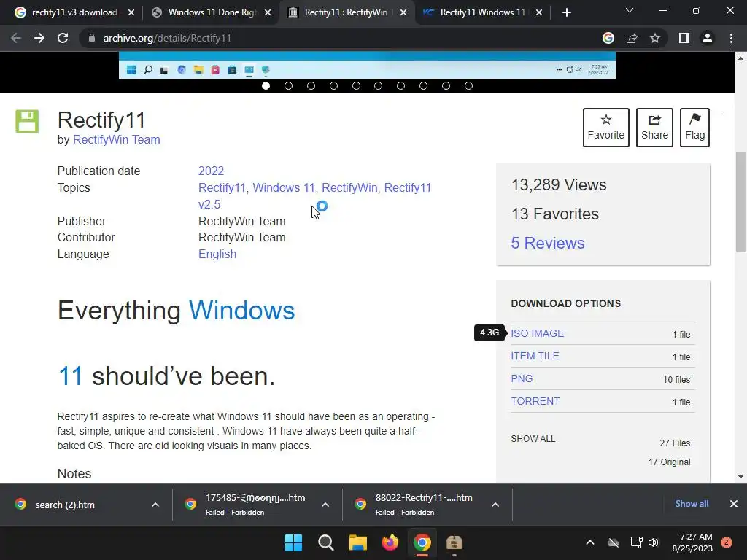Switch to rectify11 v3 download tab
747x560 pixels.
click(75, 12)
